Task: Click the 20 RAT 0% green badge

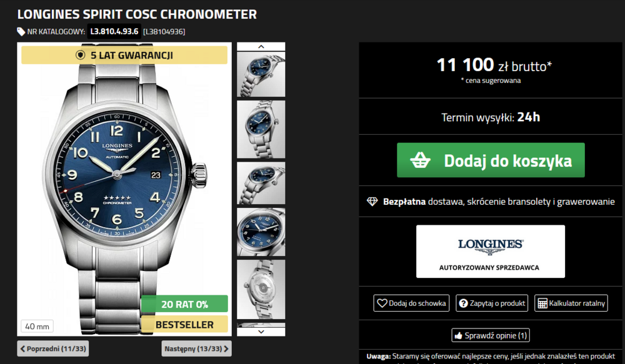Action: coord(184,304)
